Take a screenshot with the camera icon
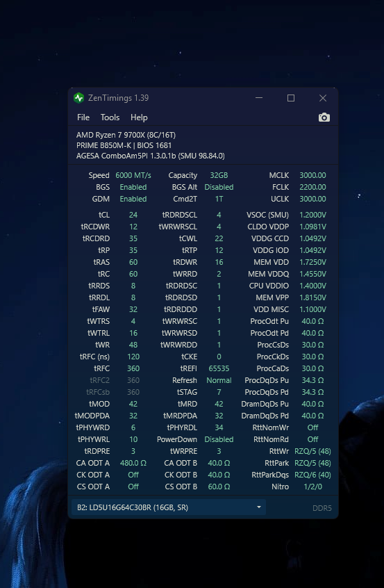This screenshot has height=588, width=384. point(324,117)
